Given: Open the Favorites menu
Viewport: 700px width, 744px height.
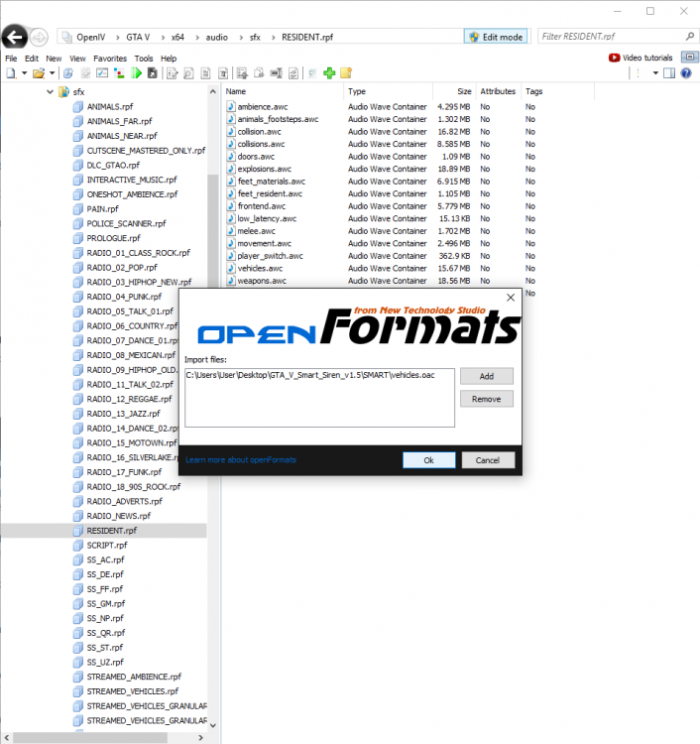Looking at the screenshot, I should point(110,59).
